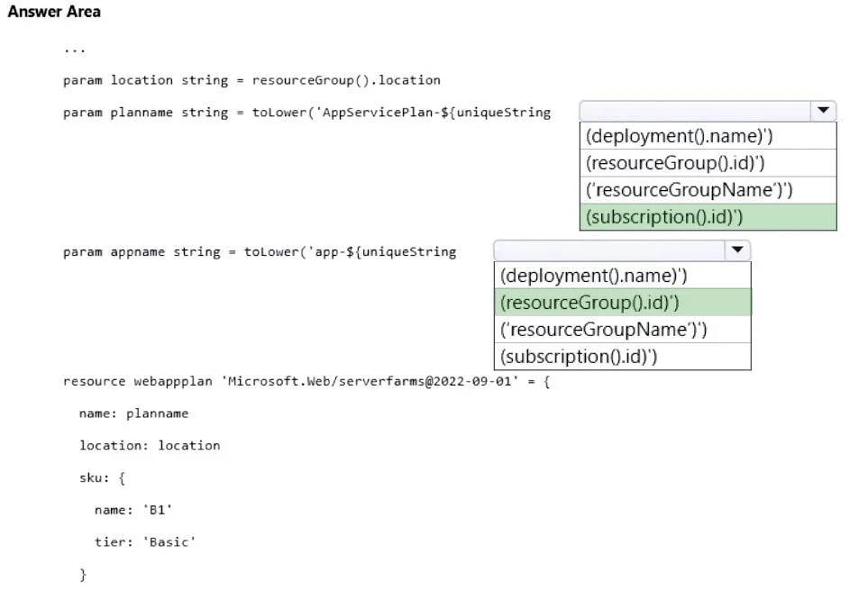The image size is (868, 600).
Task: Click the name: 'B1' sku line
Action: 132,510
